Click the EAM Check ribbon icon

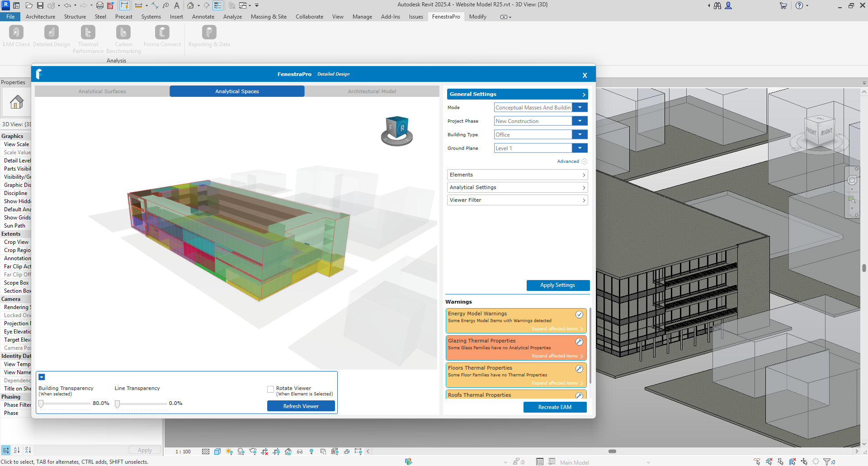pos(16,33)
